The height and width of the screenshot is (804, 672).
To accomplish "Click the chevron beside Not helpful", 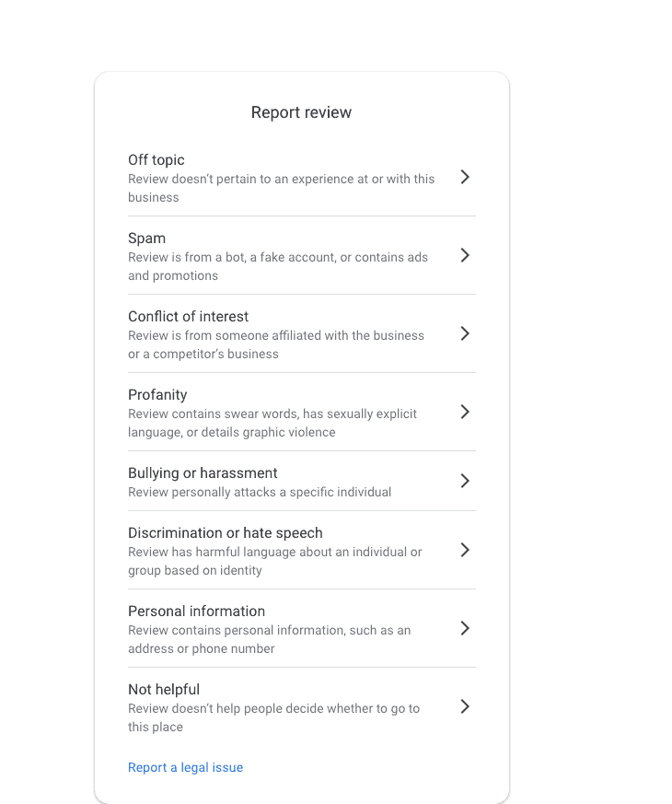I will 465,706.
